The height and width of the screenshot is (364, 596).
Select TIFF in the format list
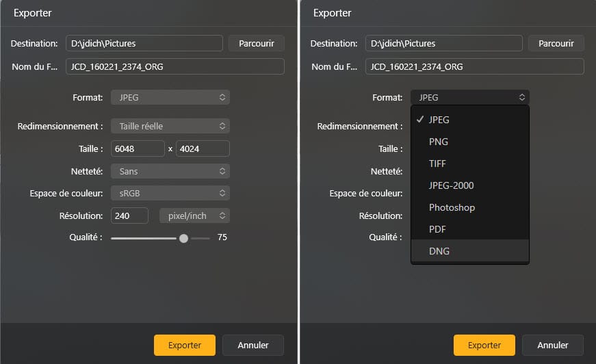(x=470, y=164)
